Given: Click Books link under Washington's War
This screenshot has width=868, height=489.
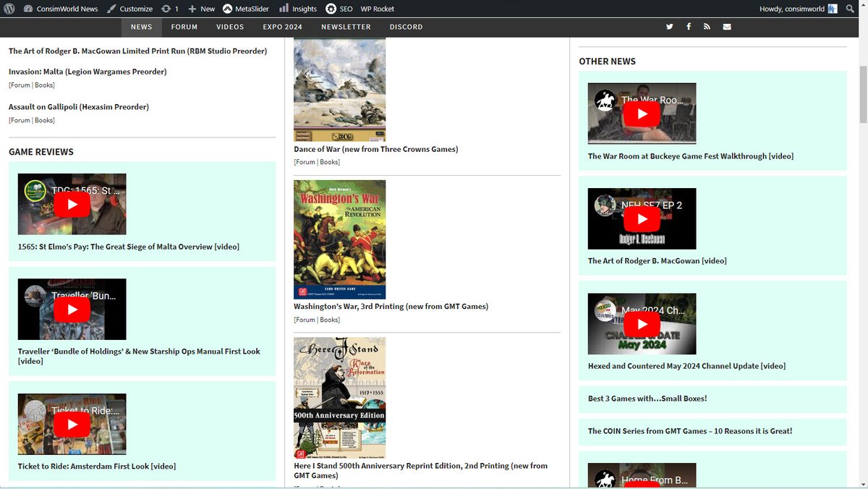Looking at the screenshot, I should click(329, 320).
